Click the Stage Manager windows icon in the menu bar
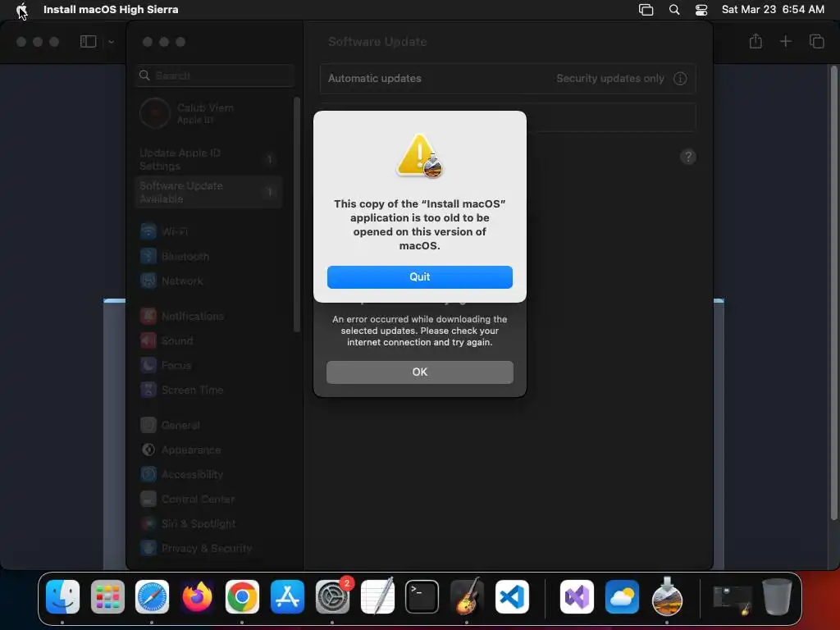 (x=646, y=10)
